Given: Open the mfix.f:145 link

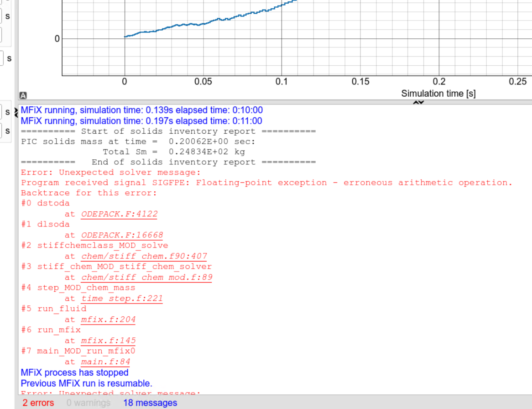Looking at the screenshot, I should click(108, 341).
